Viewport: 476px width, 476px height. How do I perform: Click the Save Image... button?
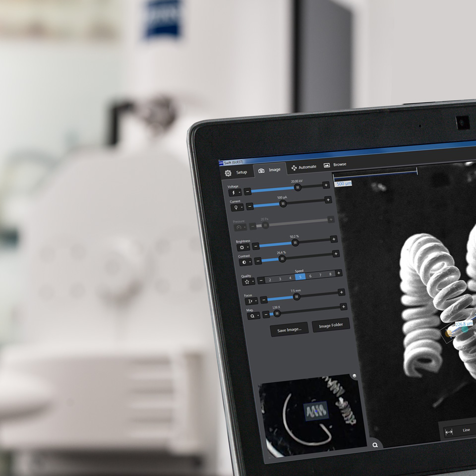[289, 330]
